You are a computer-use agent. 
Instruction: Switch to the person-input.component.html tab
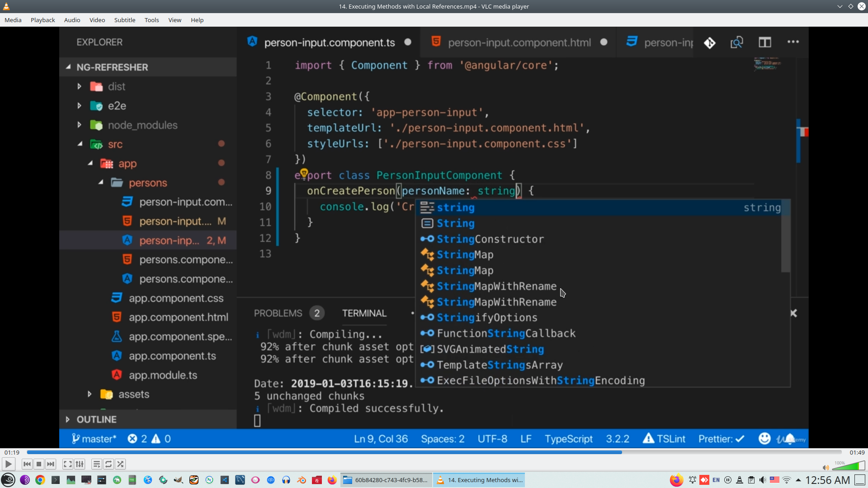click(519, 42)
